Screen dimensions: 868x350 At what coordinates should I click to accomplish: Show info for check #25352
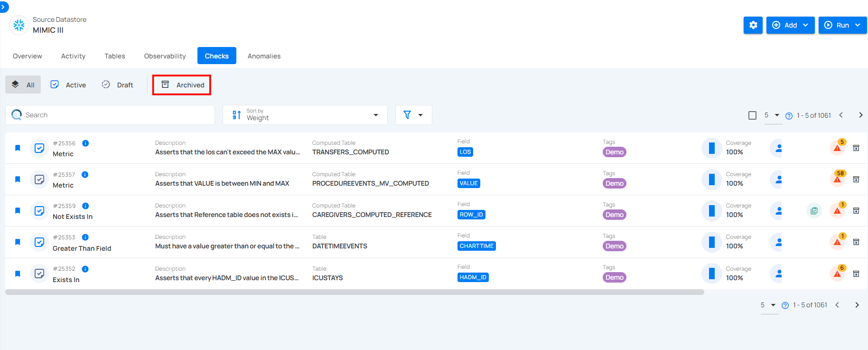(85, 269)
